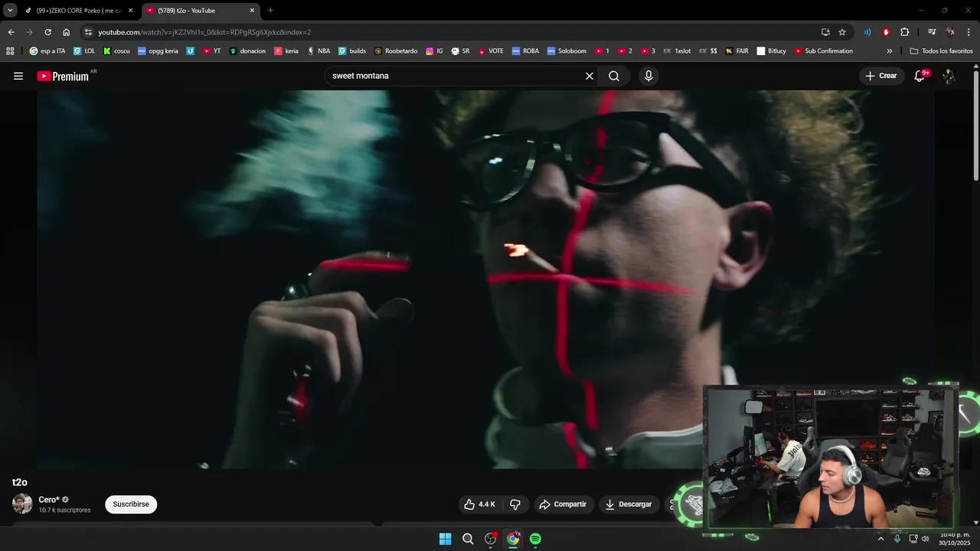This screenshot has width=980, height=551.
Task: Open the builds bookmark
Action: click(351, 51)
